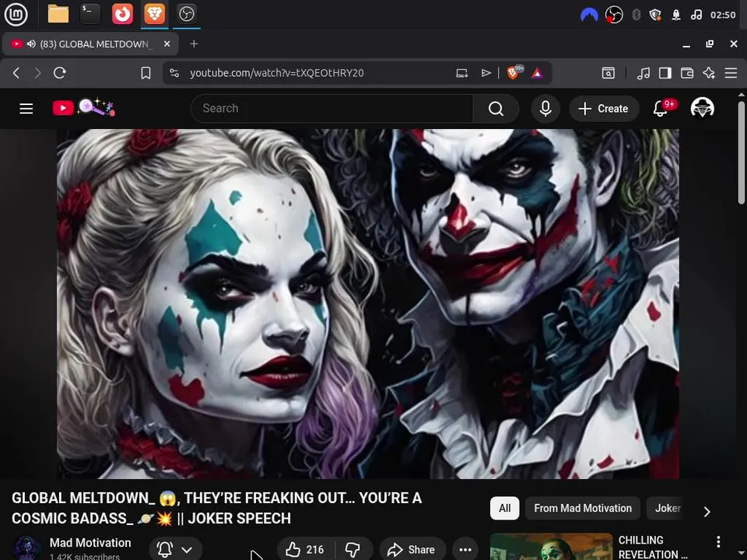Open the Mad Motivation channel name
The width and height of the screenshot is (747, 560).
pyautogui.click(x=90, y=543)
